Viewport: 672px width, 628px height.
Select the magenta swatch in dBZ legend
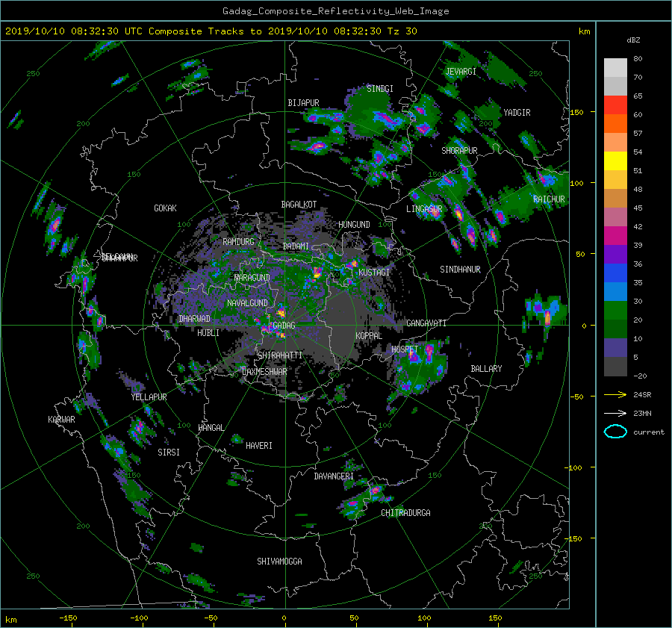(615, 236)
